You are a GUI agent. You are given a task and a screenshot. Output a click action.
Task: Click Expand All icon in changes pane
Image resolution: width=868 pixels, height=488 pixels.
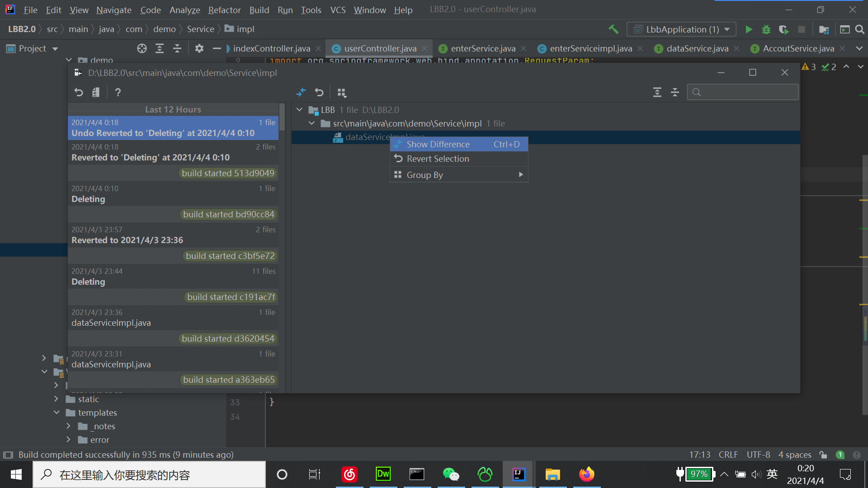[x=657, y=92]
